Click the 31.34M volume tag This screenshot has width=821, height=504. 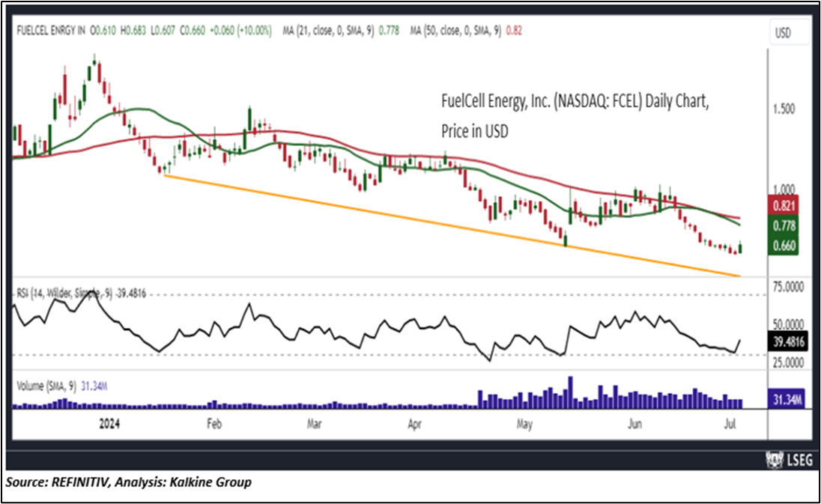coord(787,400)
